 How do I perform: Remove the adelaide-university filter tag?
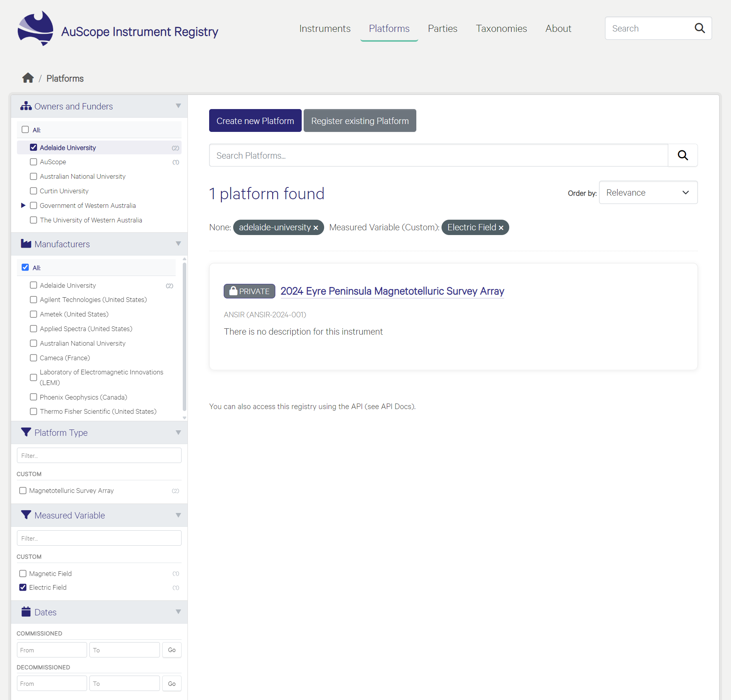click(x=315, y=228)
